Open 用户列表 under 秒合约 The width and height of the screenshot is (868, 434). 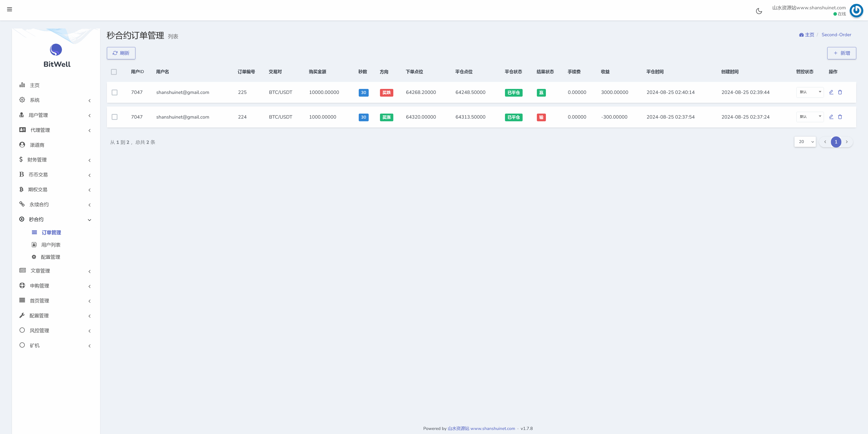pyautogui.click(x=51, y=245)
